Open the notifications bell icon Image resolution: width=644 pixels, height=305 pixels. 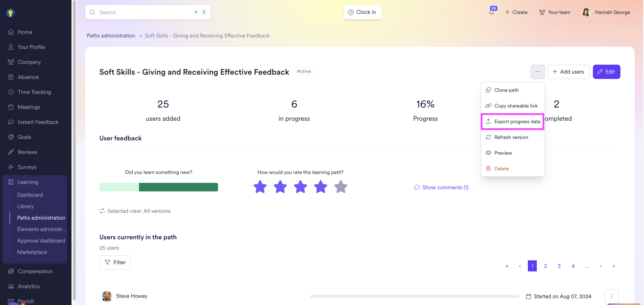coord(492,12)
